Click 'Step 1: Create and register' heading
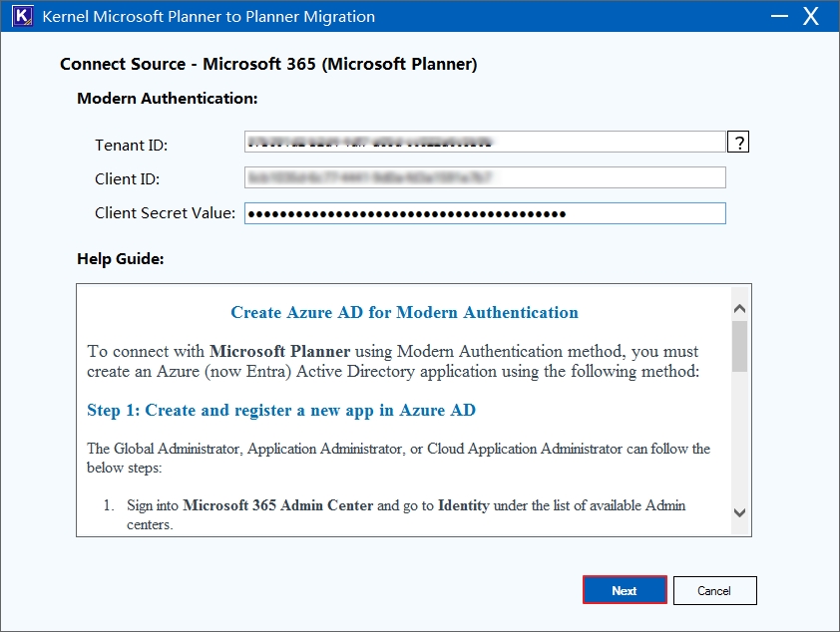Viewport: 840px width, 632px height. click(x=281, y=410)
